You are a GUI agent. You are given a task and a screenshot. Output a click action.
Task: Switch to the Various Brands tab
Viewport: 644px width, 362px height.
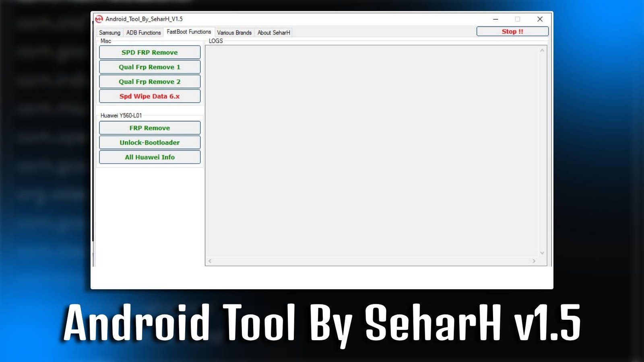[234, 33]
